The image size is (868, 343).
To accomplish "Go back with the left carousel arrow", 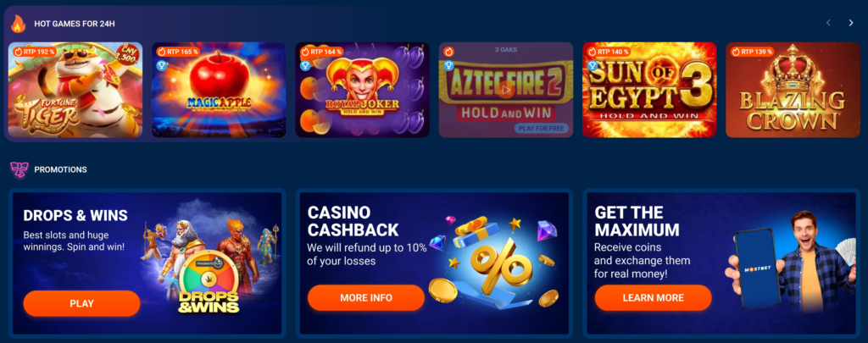I will click(x=828, y=23).
